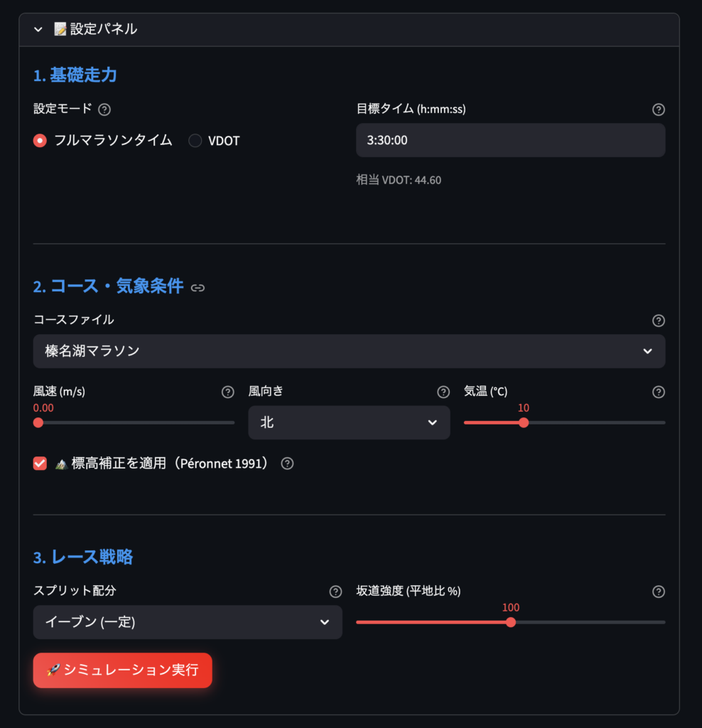Click the help icon beside 目標タイム
Viewport: 702px width, 728px height.
coord(659,109)
